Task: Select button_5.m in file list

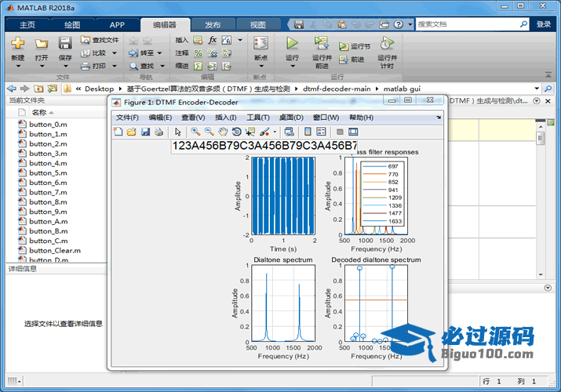Action: [x=48, y=173]
